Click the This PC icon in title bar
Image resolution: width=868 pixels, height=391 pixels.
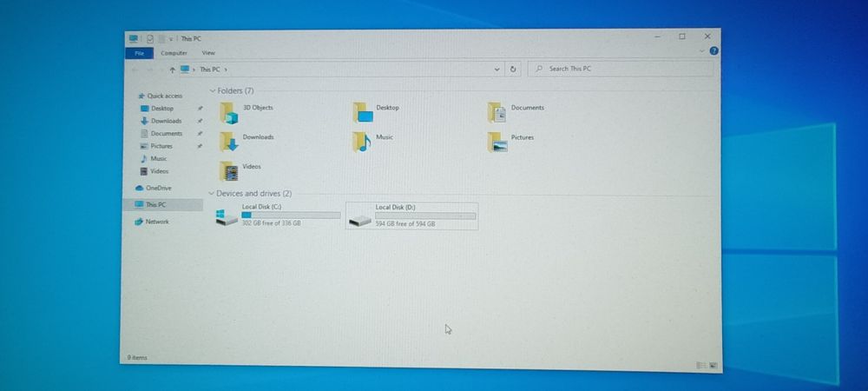pos(134,39)
